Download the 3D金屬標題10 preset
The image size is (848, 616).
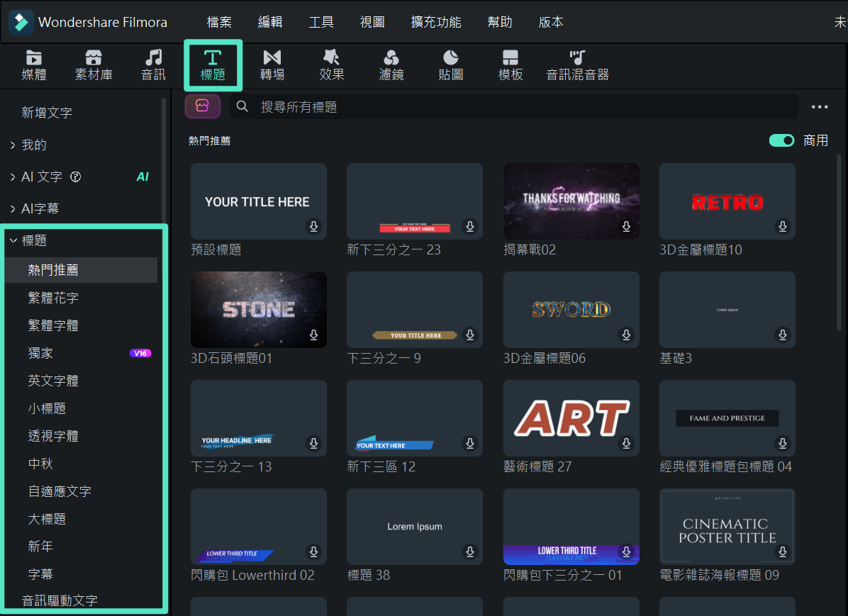(783, 226)
